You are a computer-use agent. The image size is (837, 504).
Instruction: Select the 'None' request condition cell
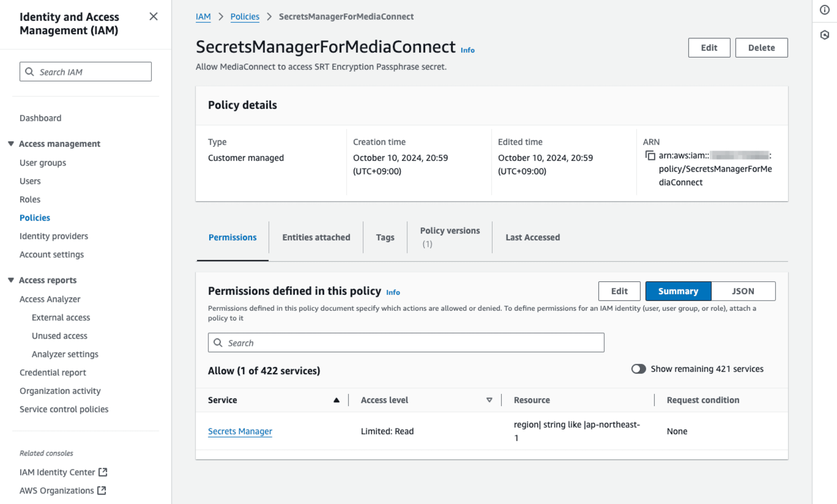677,431
